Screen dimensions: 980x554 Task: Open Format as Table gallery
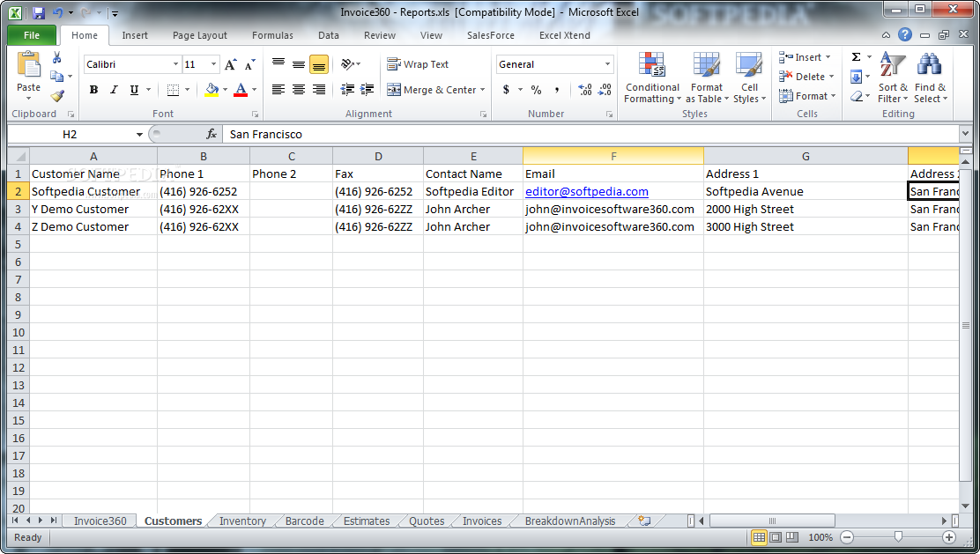(x=707, y=78)
